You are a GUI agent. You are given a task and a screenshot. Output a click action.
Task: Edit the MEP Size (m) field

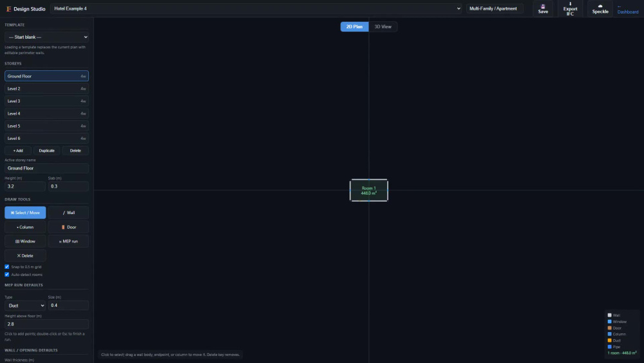click(68, 306)
